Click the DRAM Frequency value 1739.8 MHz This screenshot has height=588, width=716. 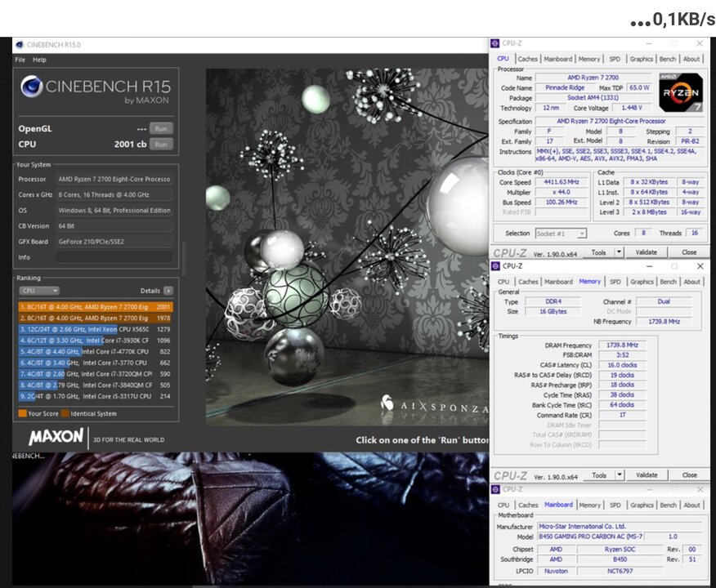click(x=622, y=345)
